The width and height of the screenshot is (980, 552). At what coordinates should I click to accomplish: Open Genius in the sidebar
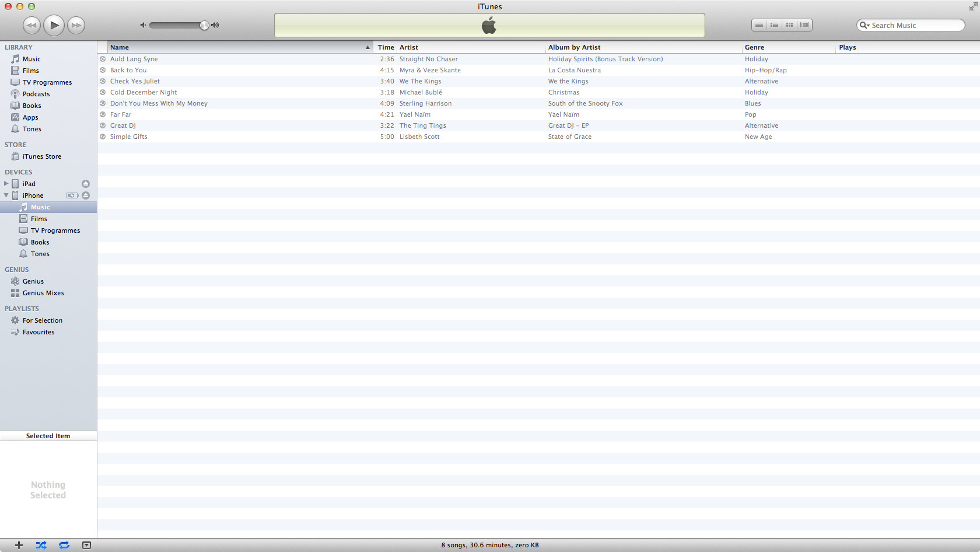pyautogui.click(x=33, y=281)
